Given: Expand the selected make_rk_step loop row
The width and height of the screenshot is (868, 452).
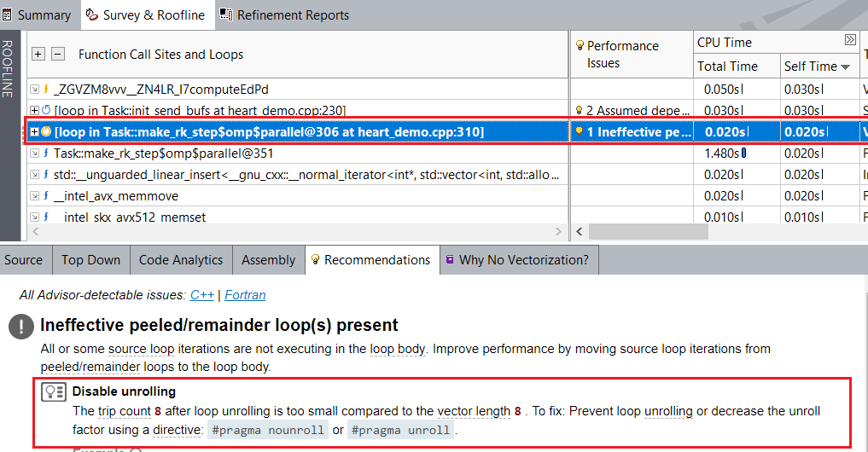Looking at the screenshot, I should coord(34,131).
